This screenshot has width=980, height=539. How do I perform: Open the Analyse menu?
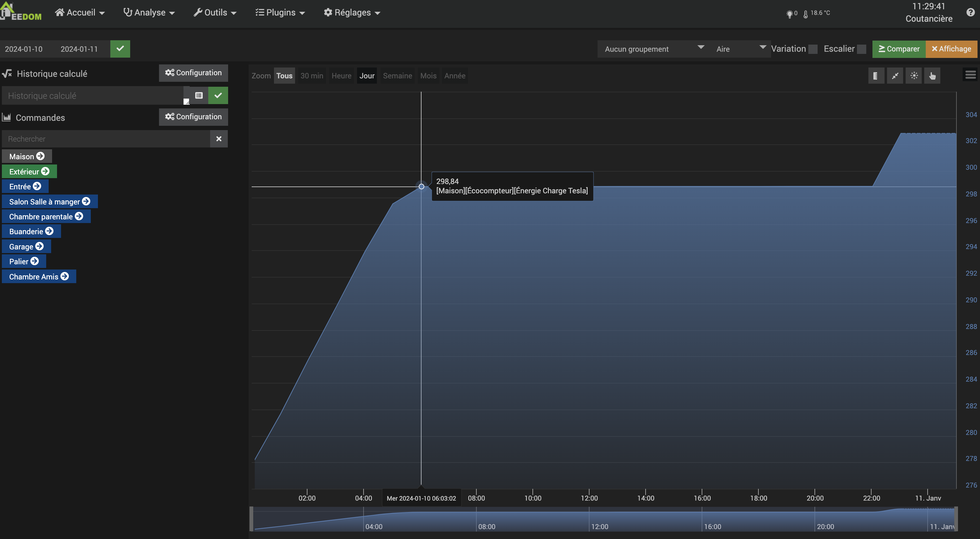pyautogui.click(x=149, y=12)
